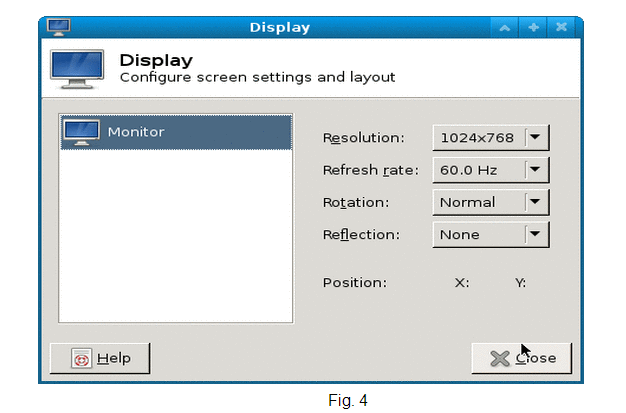Maximize the window with the plus icon

coord(533,28)
